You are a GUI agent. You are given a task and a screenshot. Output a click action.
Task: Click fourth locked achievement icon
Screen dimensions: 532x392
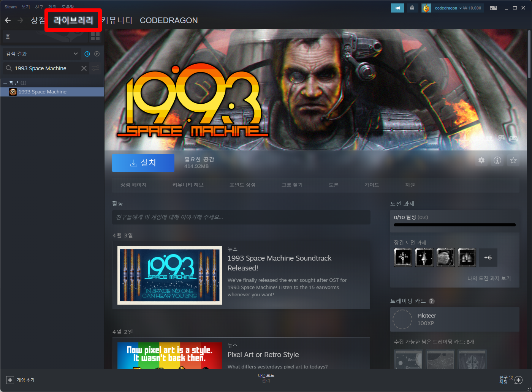point(467,258)
